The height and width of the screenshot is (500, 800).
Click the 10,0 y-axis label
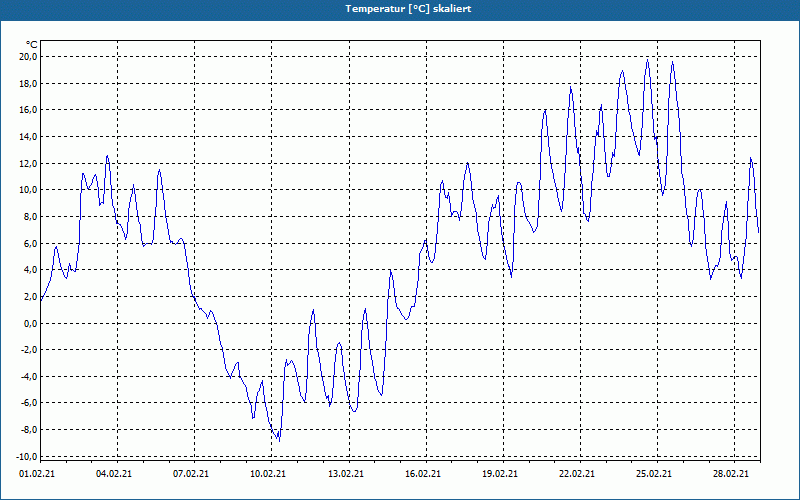(x=28, y=190)
